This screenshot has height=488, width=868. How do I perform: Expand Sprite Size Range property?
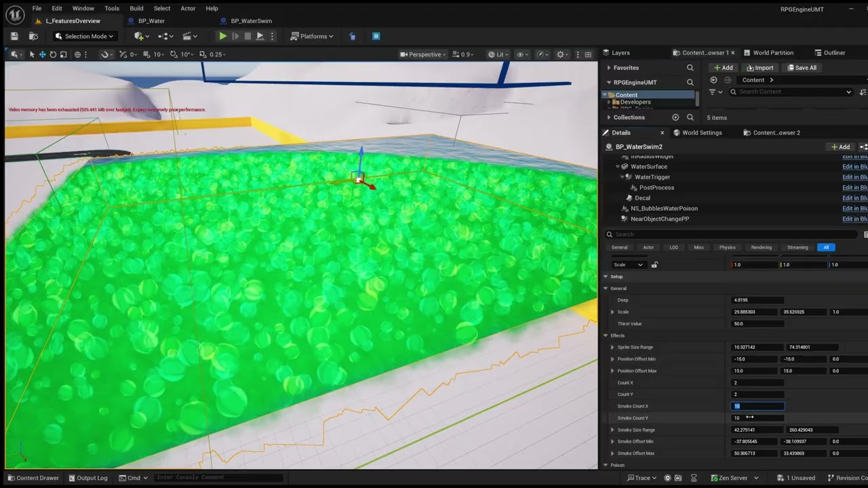coord(612,347)
